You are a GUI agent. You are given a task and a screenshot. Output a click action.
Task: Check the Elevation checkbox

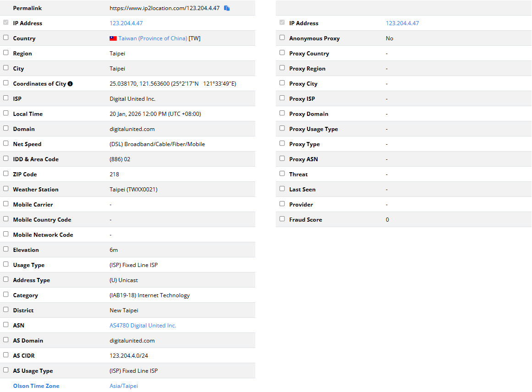(x=6, y=249)
